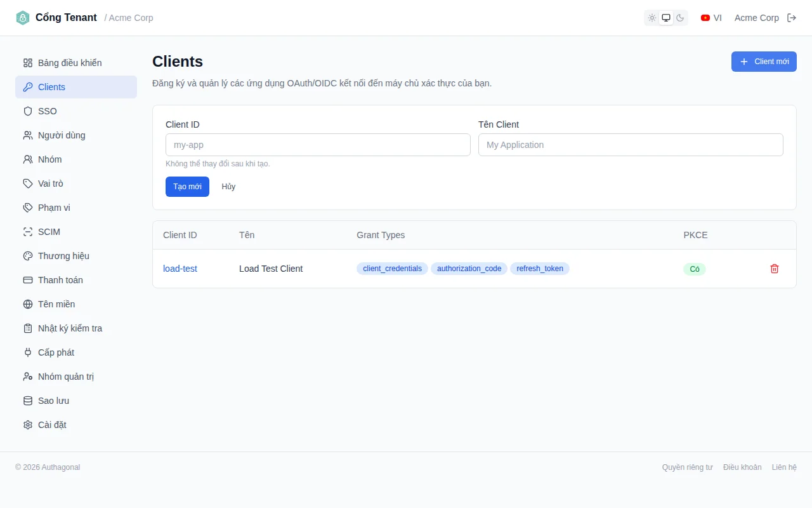
Task: Open Sao lưu menu item
Action: click(x=76, y=401)
